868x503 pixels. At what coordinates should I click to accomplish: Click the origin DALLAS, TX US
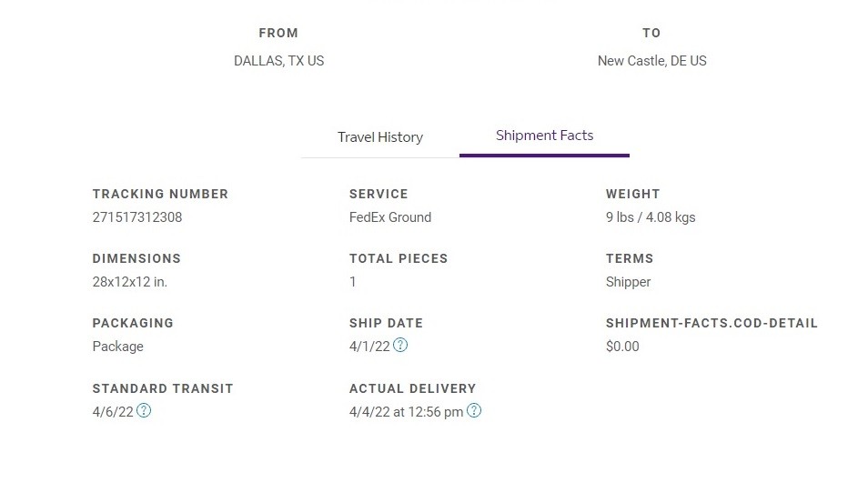click(279, 61)
